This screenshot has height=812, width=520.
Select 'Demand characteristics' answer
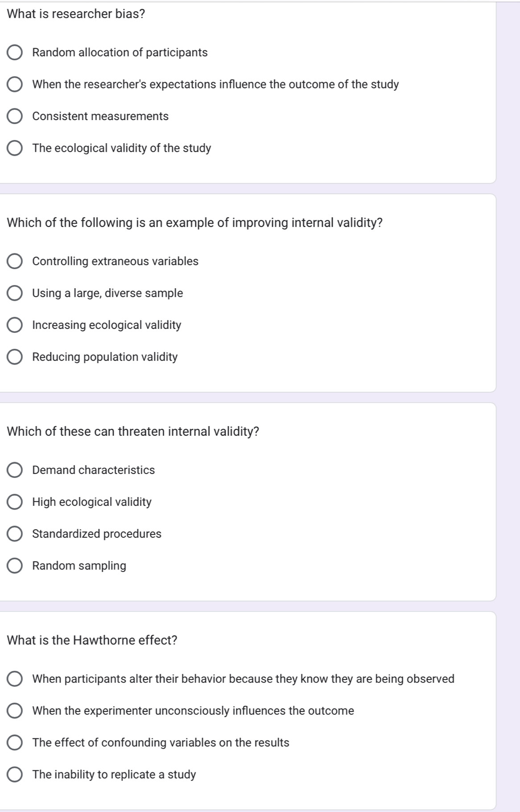[15, 470]
